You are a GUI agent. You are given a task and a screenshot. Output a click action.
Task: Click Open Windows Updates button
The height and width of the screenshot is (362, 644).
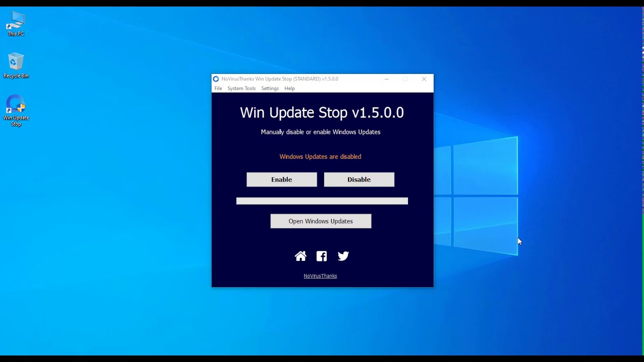click(321, 221)
